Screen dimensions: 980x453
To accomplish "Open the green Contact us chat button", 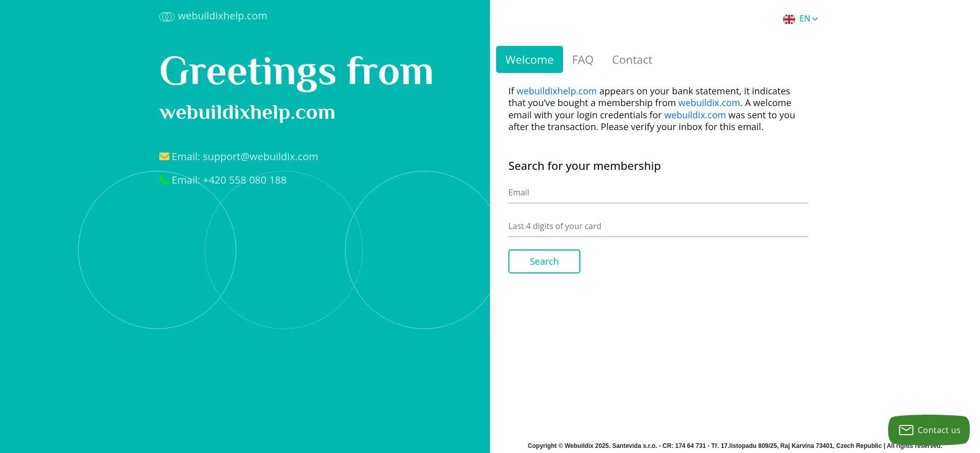I will [928, 430].
